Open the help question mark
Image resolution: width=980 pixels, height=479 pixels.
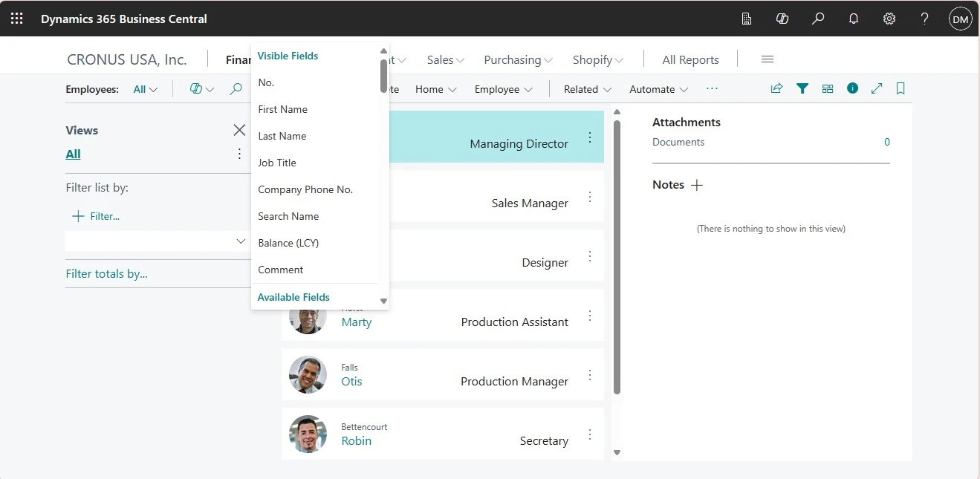(x=925, y=19)
